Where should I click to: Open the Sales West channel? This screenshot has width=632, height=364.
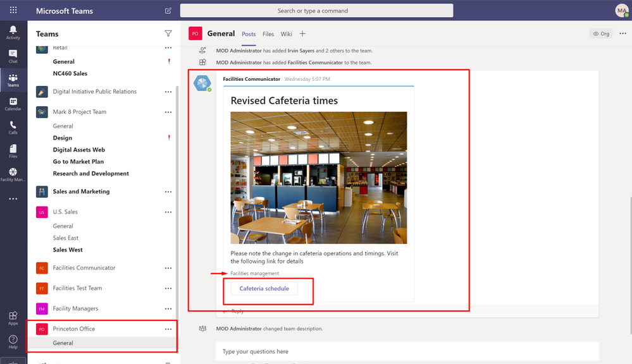(68, 250)
